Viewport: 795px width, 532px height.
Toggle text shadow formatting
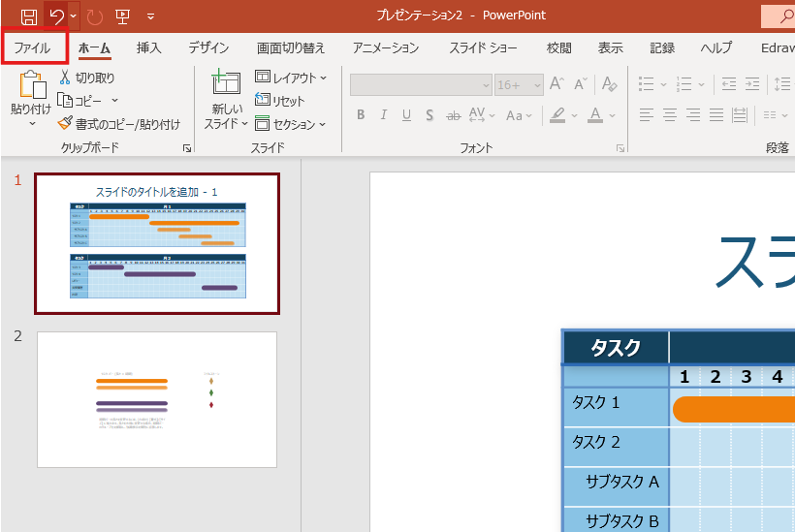pos(429,115)
